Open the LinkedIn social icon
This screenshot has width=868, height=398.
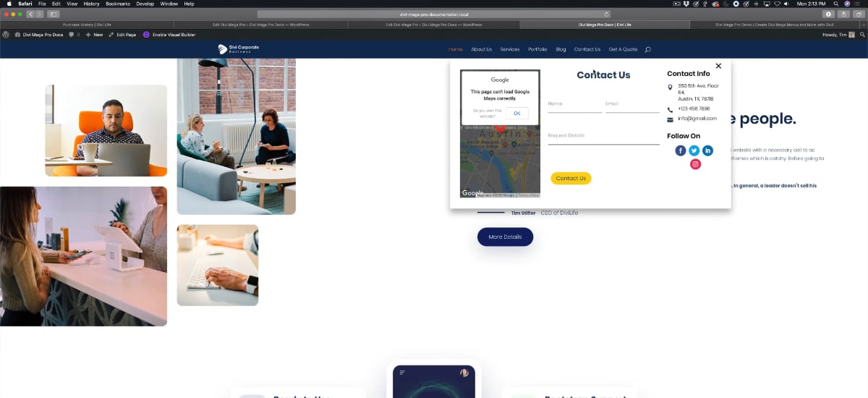(x=707, y=151)
